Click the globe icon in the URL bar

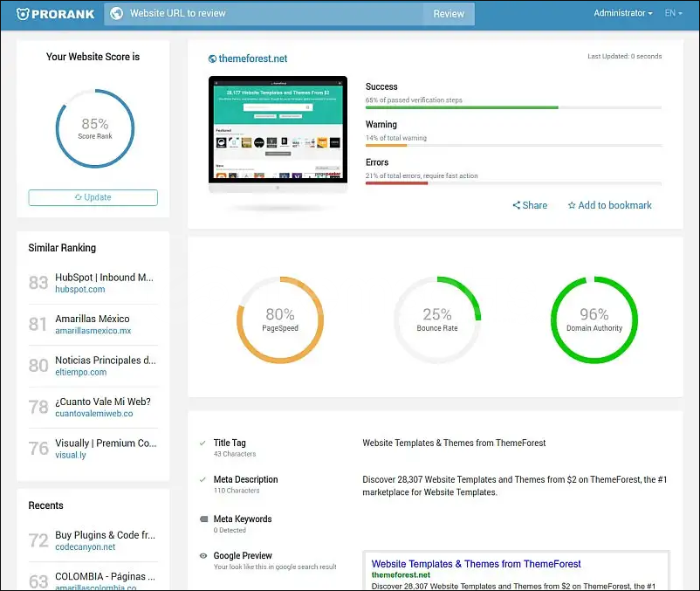[116, 13]
